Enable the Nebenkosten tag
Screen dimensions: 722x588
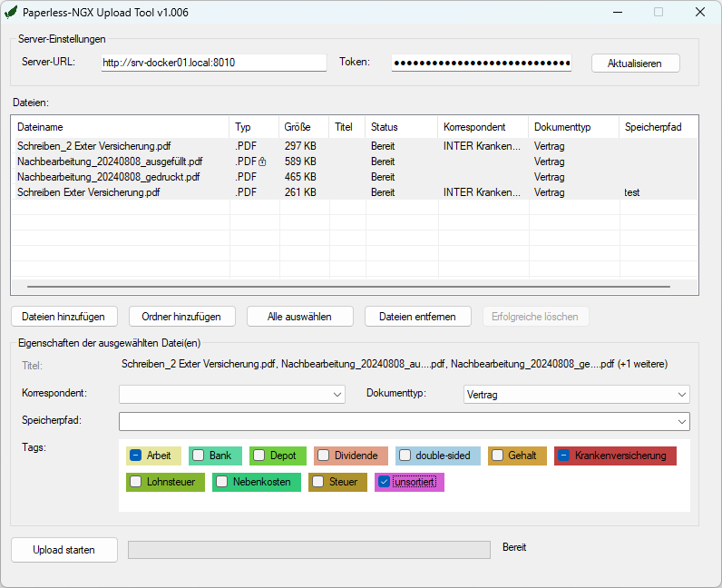pyautogui.click(x=221, y=482)
